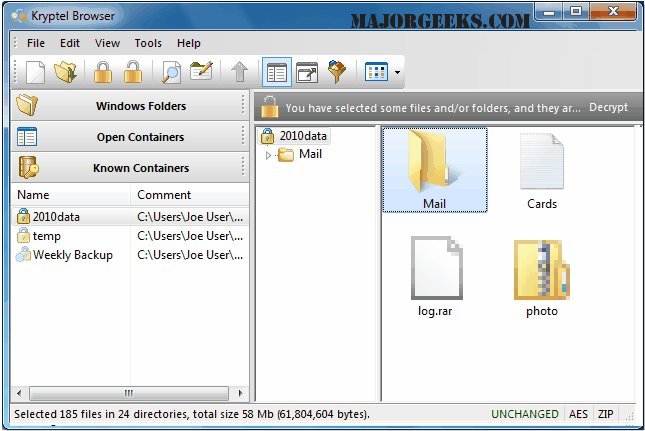Image resolution: width=645 pixels, height=431 pixels.
Task: Click the padlock icon in the info banner
Action: (269, 107)
